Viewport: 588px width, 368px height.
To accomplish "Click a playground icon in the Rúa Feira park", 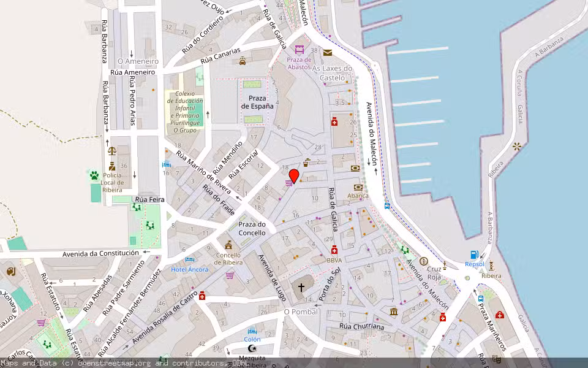I will pyautogui.click(x=137, y=207).
